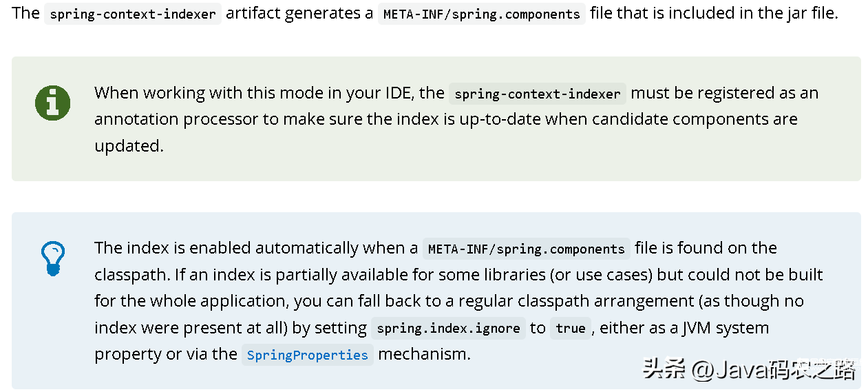868x392 pixels.
Task: Open the SpringProperties link
Action: click(x=308, y=355)
